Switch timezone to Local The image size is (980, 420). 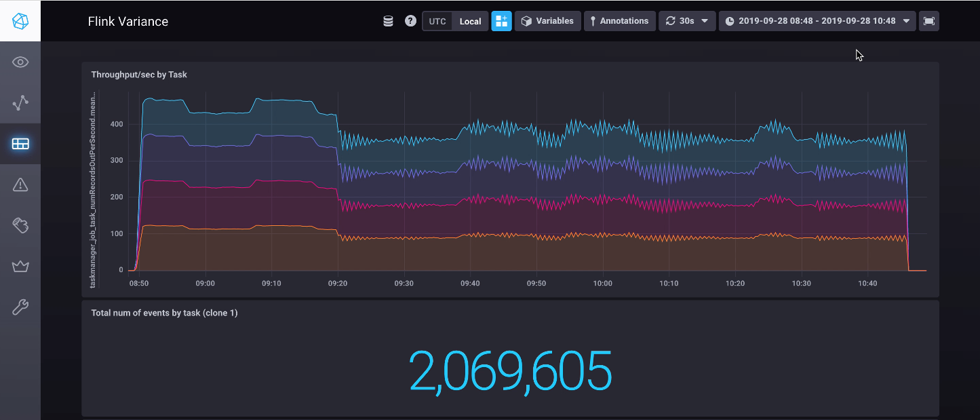(x=470, y=21)
